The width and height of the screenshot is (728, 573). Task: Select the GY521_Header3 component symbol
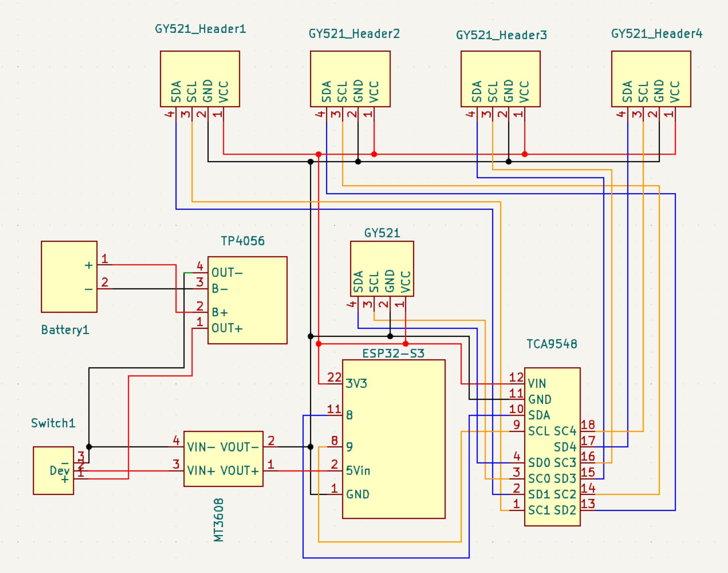pyautogui.click(x=501, y=78)
